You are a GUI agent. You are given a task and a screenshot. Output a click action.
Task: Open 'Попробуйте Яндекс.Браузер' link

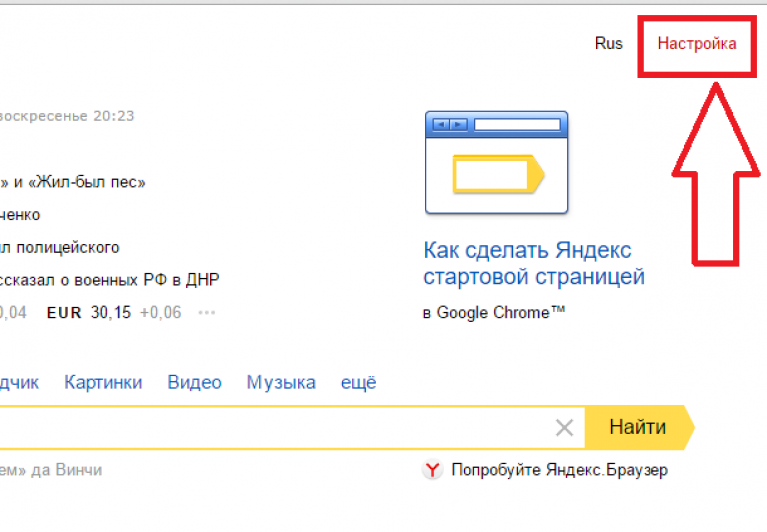pyautogui.click(x=559, y=470)
